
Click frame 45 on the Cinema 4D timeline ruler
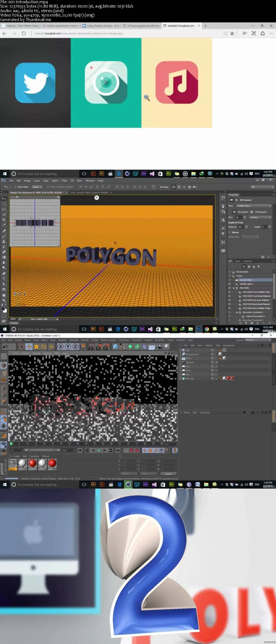pos(86,444)
